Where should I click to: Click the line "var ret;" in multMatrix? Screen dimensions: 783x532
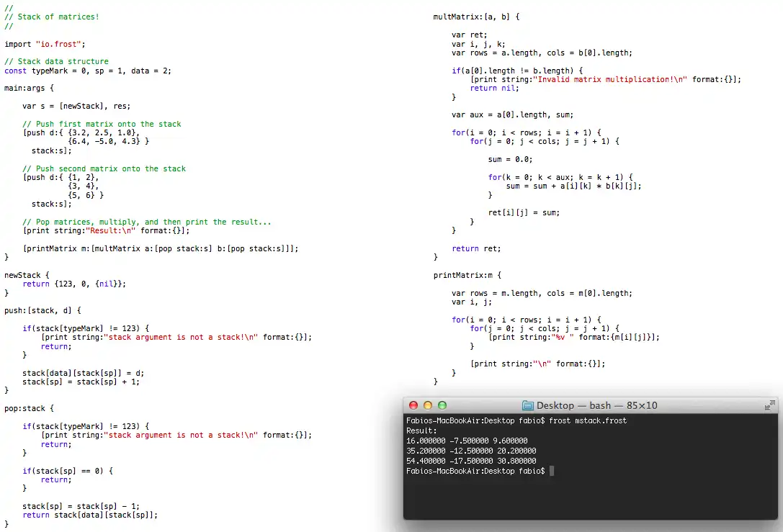[x=470, y=35]
